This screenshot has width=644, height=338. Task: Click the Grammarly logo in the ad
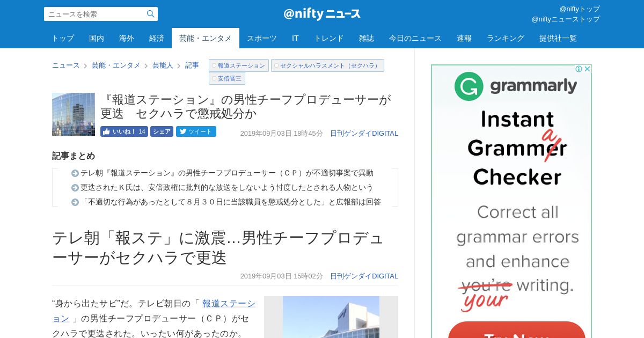(x=515, y=86)
